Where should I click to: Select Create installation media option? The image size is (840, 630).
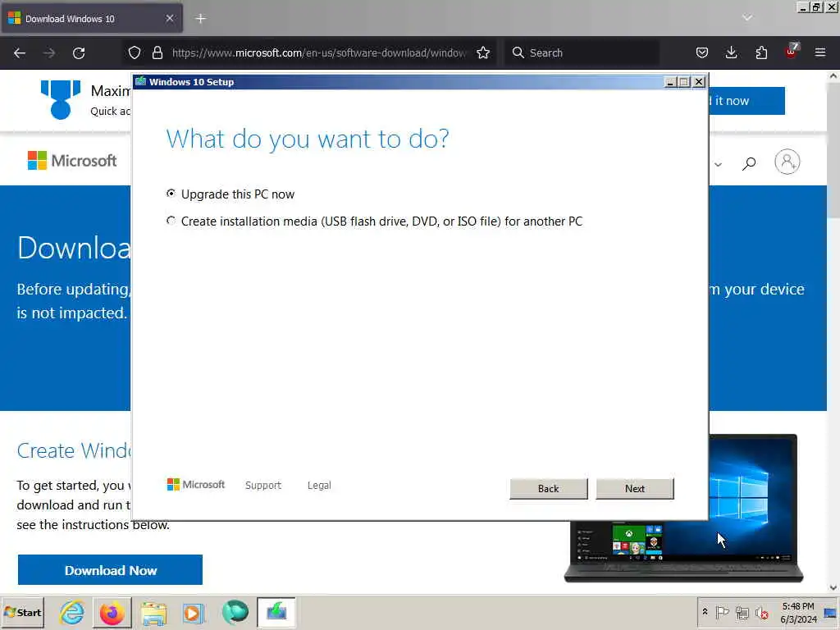click(x=374, y=221)
